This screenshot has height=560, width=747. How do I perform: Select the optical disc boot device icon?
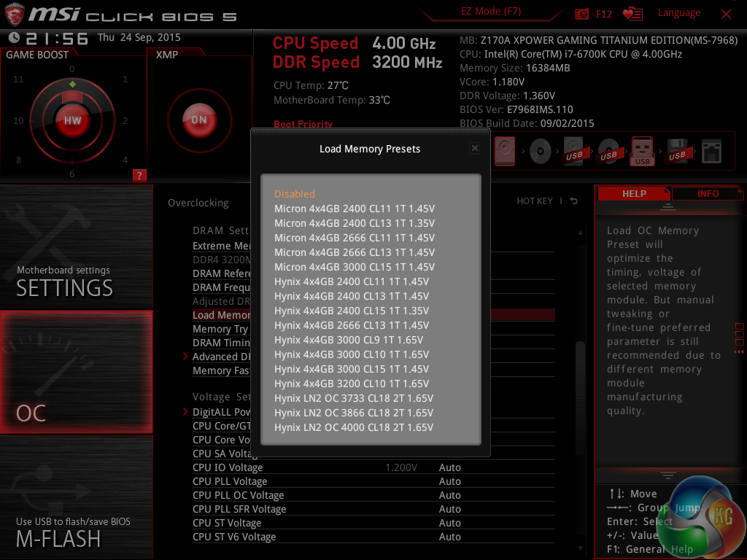(541, 152)
